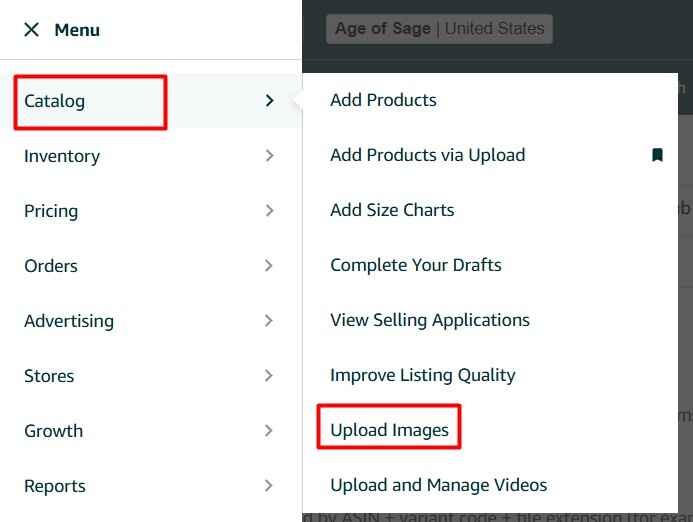Image resolution: width=693 pixels, height=522 pixels.
Task: Expand the Inventory chevron arrow
Action: [x=270, y=156]
